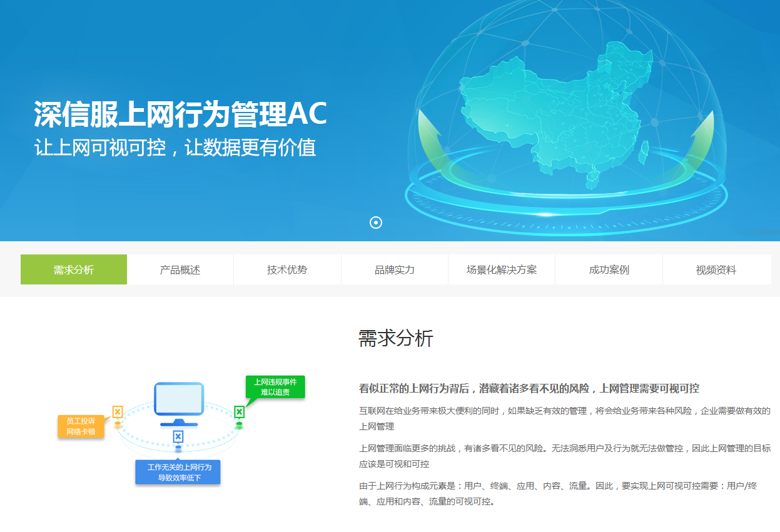780x532 pixels.
Task: Click the paragraph starting 互联网在给业务带来极大便利
Action: 565,419
